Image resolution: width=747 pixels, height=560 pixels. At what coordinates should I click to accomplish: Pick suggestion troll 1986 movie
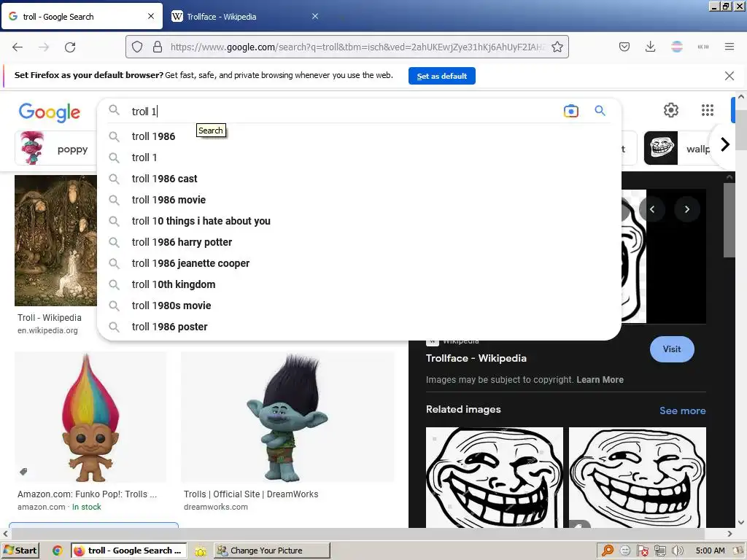point(359,200)
